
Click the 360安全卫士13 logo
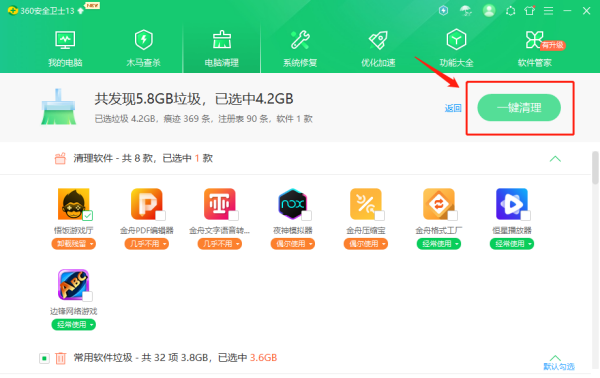pyautogui.click(x=13, y=11)
